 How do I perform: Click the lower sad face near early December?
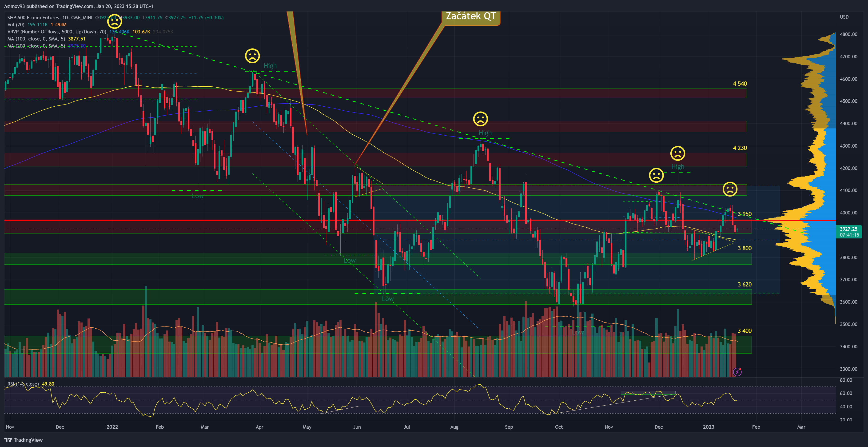point(656,175)
